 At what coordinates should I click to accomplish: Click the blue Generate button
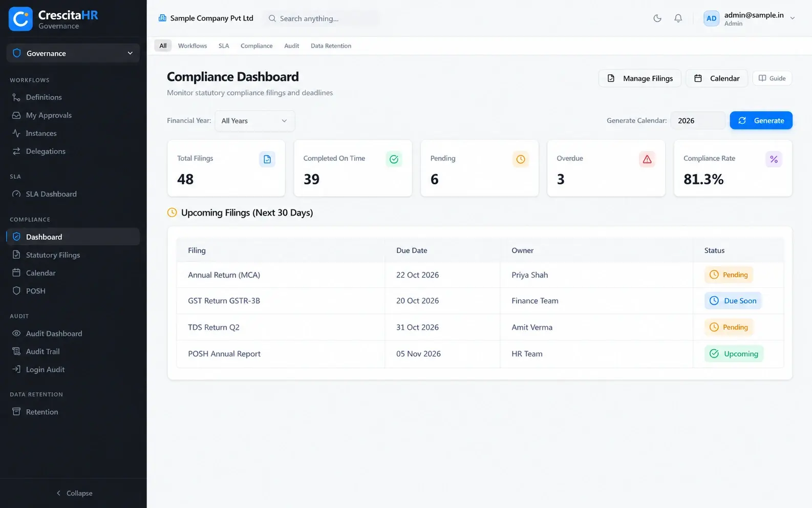[761, 120]
